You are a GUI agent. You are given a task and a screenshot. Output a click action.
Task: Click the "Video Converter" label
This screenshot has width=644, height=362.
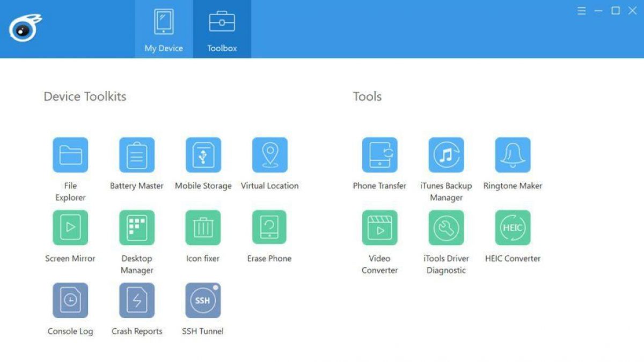[x=380, y=264]
